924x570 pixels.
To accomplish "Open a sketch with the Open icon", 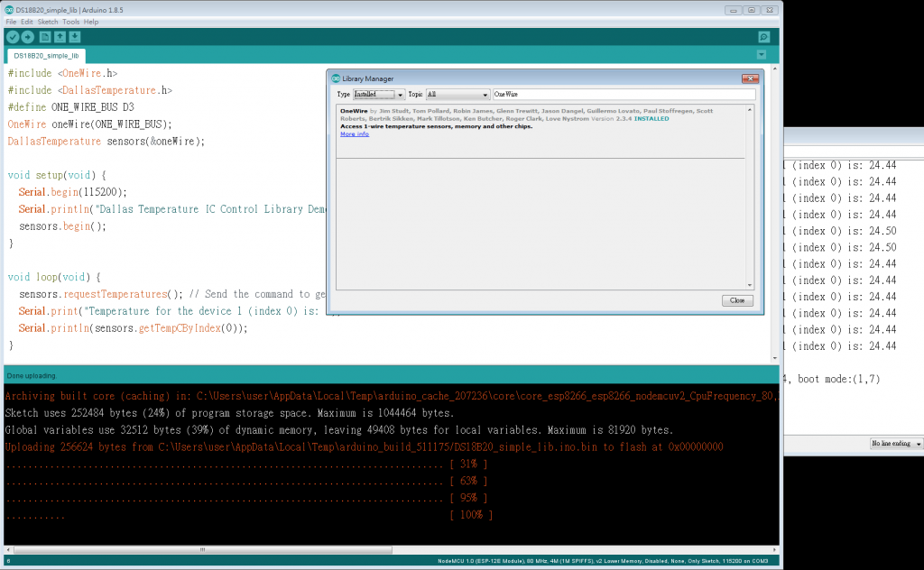I will (60, 37).
